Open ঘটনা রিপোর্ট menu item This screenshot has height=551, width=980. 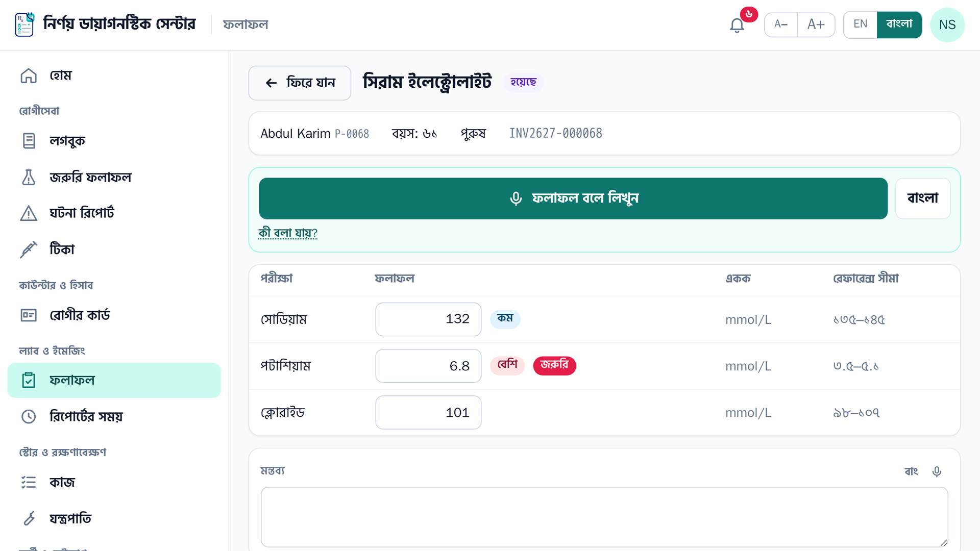click(114, 213)
